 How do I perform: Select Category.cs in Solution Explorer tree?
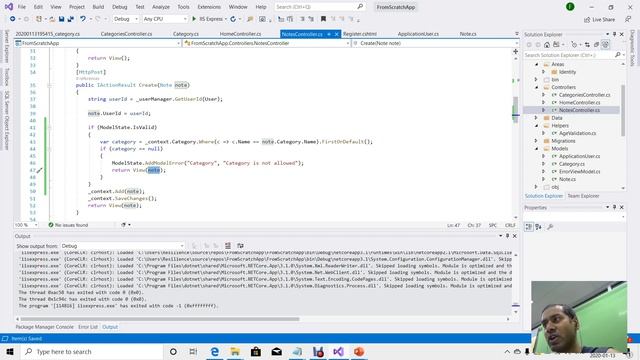pyautogui.click(x=571, y=164)
